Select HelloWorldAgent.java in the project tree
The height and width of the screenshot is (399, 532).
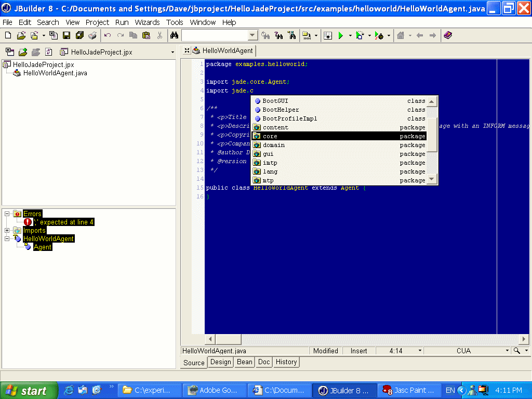tap(55, 73)
